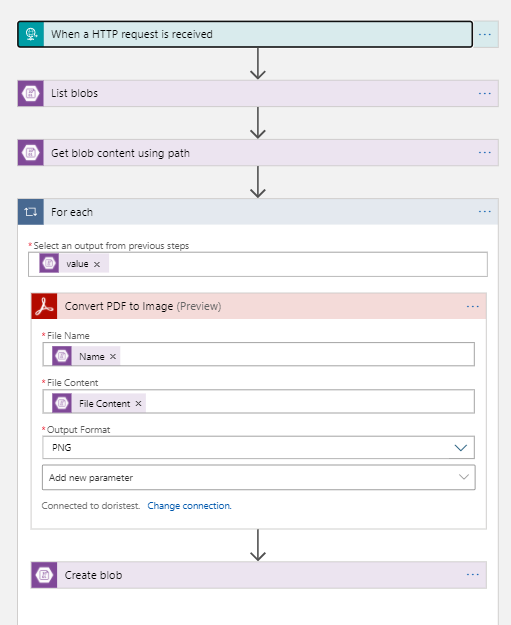This screenshot has height=625, width=511.
Task: Expand Get blob content using path step
Action: (x=258, y=153)
